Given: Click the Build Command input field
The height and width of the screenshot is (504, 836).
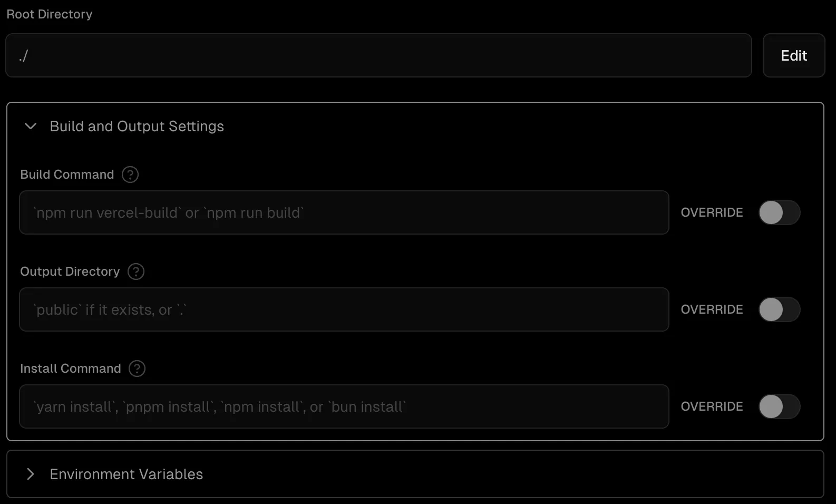Looking at the screenshot, I should (344, 212).
